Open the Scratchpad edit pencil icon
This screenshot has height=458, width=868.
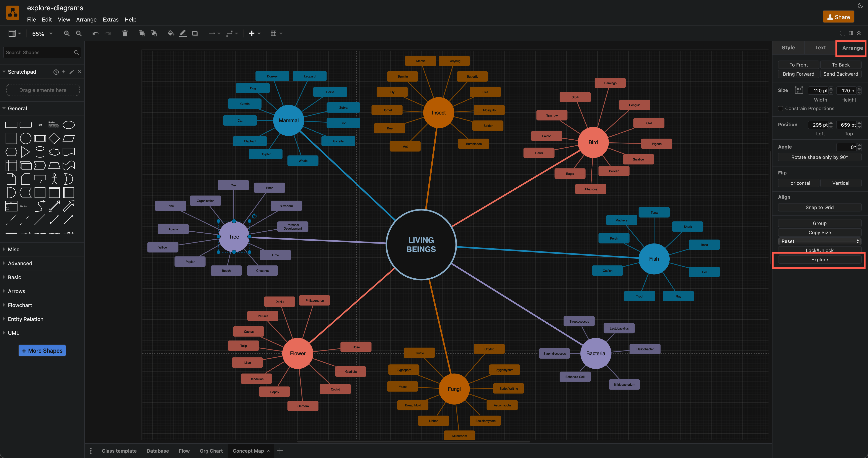[71, 71]
